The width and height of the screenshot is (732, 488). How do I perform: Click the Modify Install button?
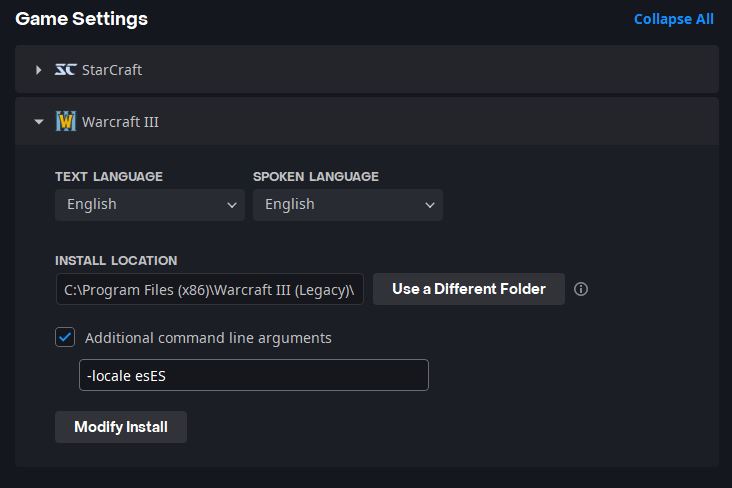coord(121,427)
